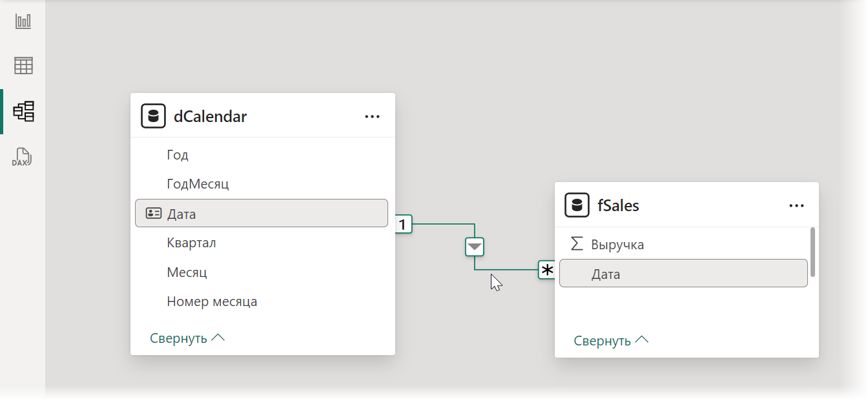Click the fSales table database icon

pyautogui.click(x=577, y=205)
